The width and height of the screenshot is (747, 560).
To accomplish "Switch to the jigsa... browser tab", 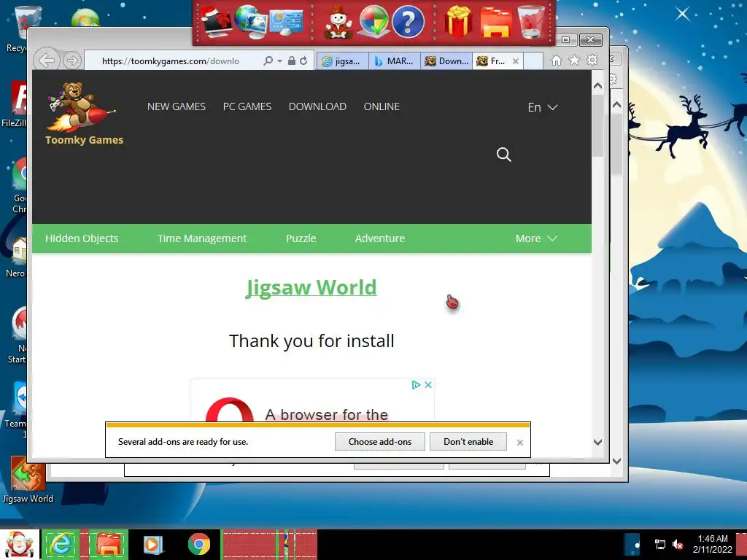I will click(341, 61).
